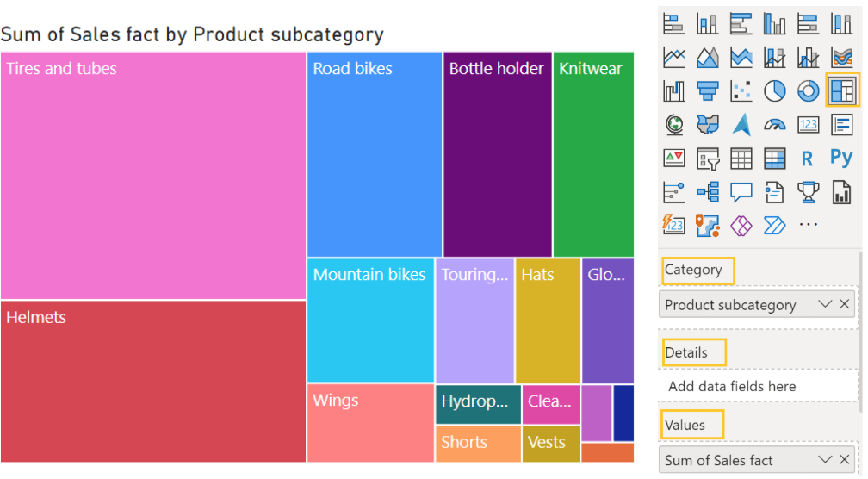This screenshot has width=868, height=479.
Task: Pick the funnel chart visual
Action: [x=708, y=90]
